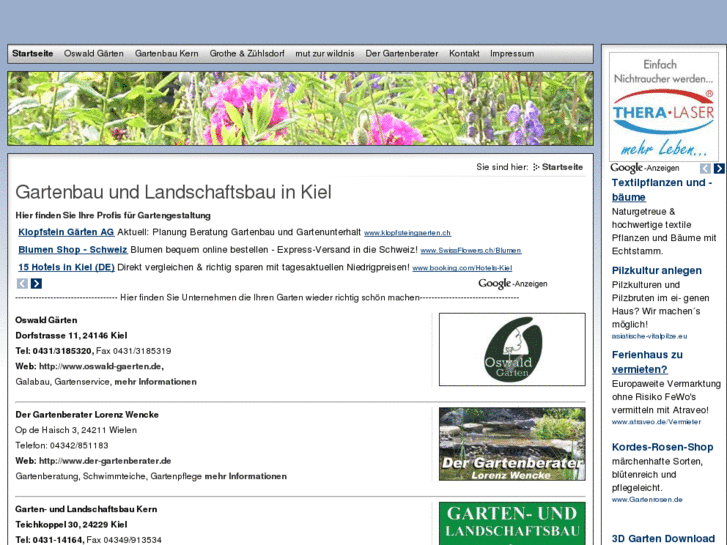Click sidebar next-ads arrow icon

coord(719,168)
